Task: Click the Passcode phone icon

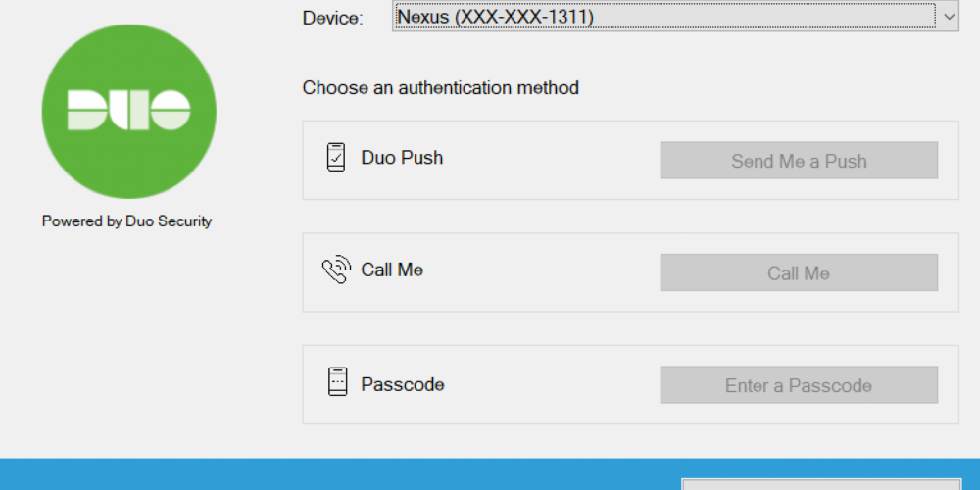Action: tap(337, 381)
